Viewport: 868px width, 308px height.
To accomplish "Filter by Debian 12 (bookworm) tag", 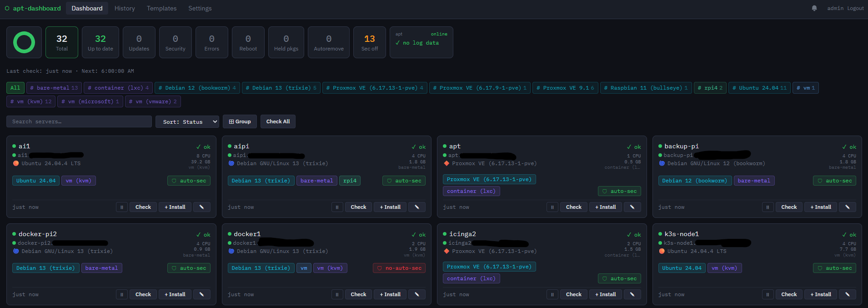I will coord(197,88).
